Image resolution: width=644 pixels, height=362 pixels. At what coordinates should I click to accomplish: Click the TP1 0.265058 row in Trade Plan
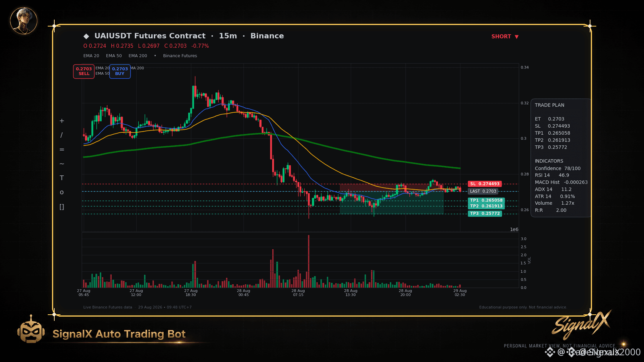[552, 133]
